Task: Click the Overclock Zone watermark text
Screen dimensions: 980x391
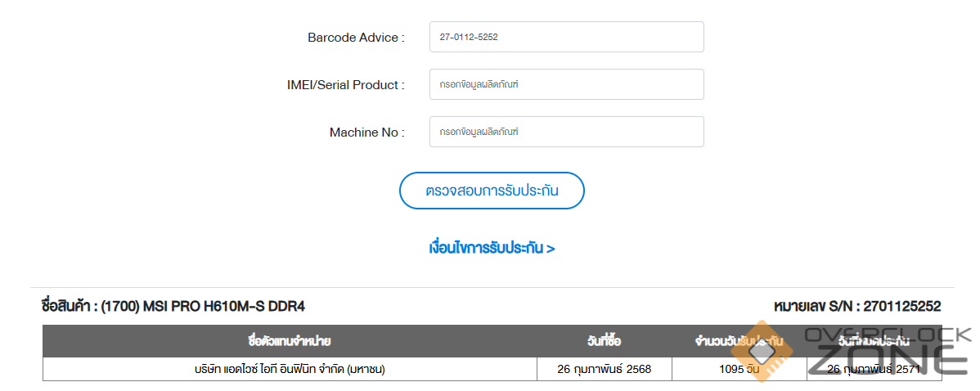Action: 888,350
